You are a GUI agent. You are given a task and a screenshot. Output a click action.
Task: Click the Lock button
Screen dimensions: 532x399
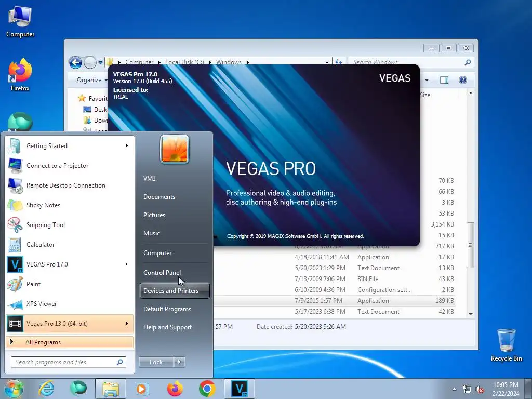[x=156, y=362]
